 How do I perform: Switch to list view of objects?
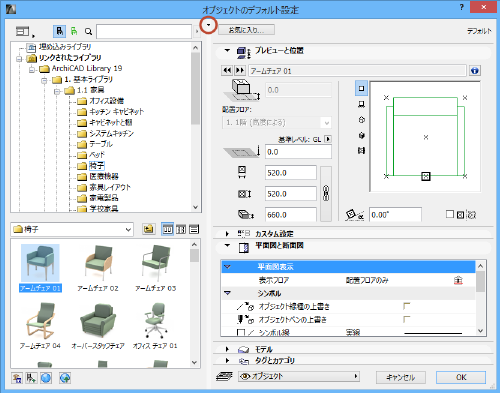194,229
